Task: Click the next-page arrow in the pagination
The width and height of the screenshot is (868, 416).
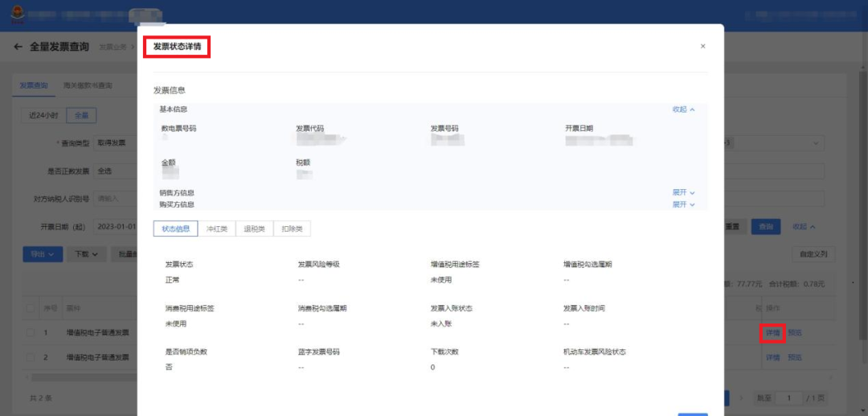Action: pyautogui.click(x=741, y=397)
